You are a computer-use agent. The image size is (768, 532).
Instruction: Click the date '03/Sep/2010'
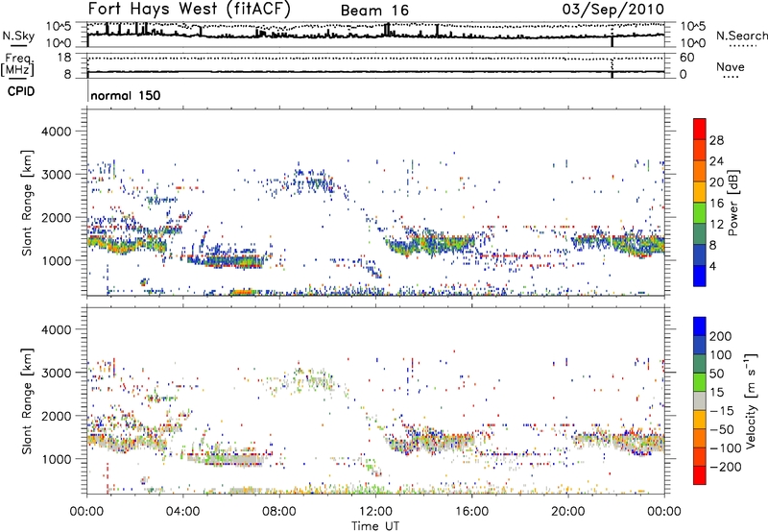(x=613, y=10)
